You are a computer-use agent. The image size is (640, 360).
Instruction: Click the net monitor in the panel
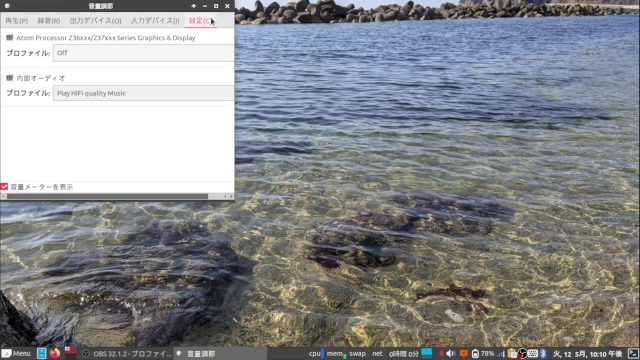tap(378, 353)
